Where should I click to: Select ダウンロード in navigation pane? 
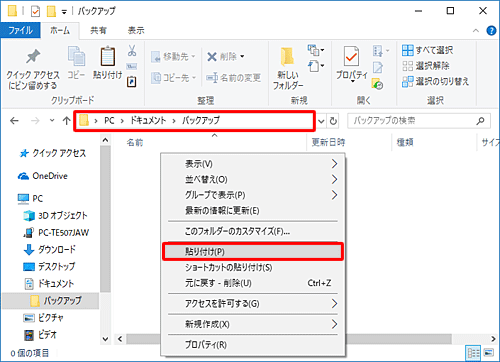click(50, 250)
